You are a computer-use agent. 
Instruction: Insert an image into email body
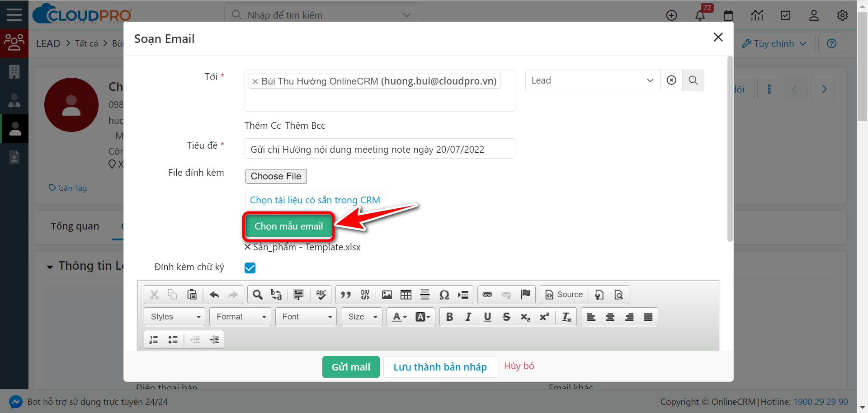387,295
